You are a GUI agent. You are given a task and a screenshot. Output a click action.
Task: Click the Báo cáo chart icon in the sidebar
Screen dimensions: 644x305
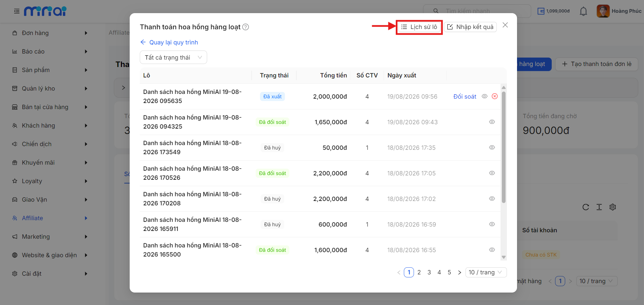pos(15,52)
